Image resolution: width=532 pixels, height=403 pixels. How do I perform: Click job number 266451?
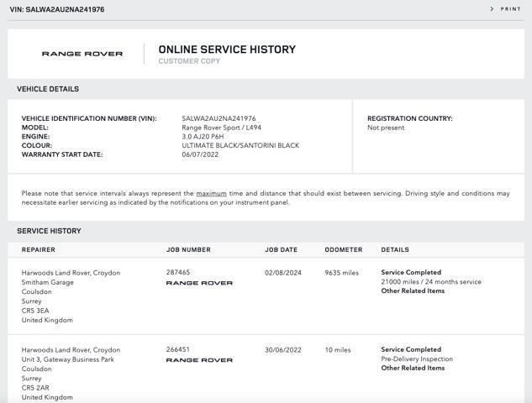tap(178, 349)
